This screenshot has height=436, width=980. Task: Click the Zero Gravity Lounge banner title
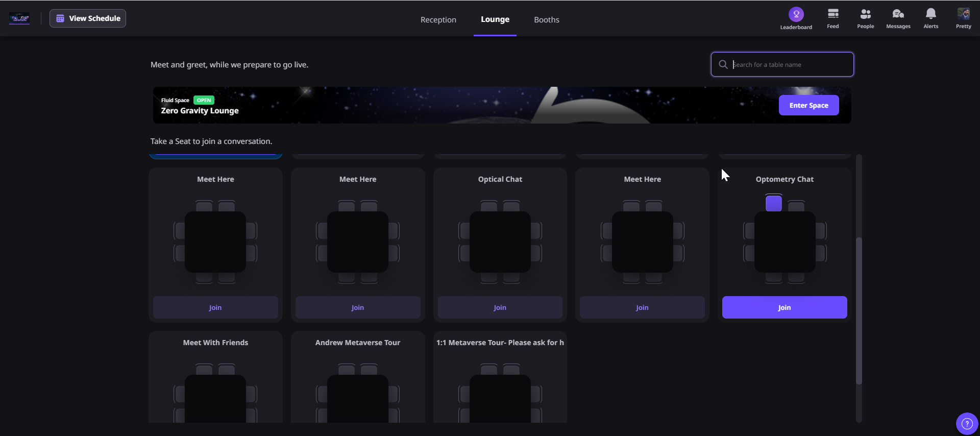pos(200,111)
